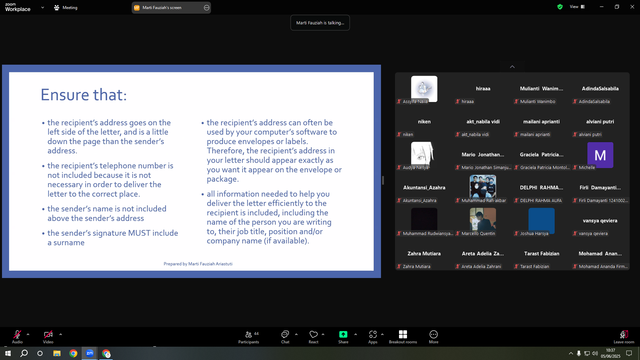Open Cortana circle icon on taskbar
Viewport: 640px width, 360px height.
coord(40,353)
